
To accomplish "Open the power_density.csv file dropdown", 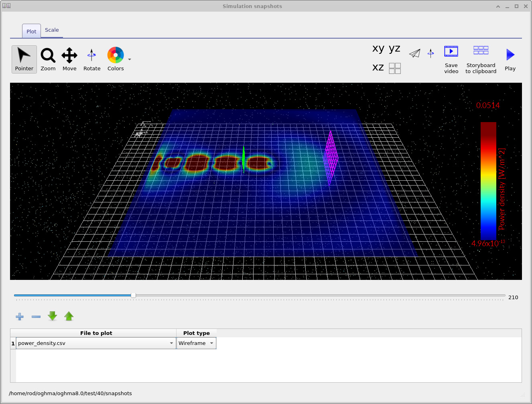I will pos(171,343).
